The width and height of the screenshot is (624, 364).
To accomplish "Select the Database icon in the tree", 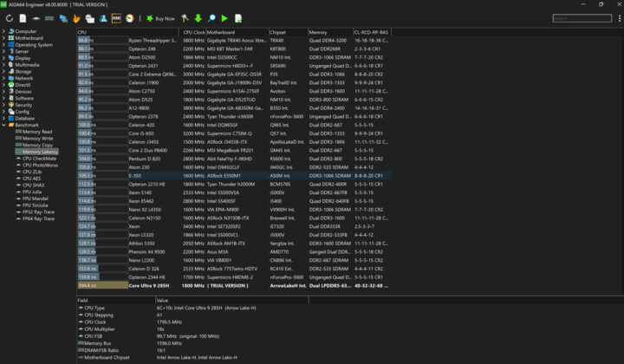I will (11, 118).
